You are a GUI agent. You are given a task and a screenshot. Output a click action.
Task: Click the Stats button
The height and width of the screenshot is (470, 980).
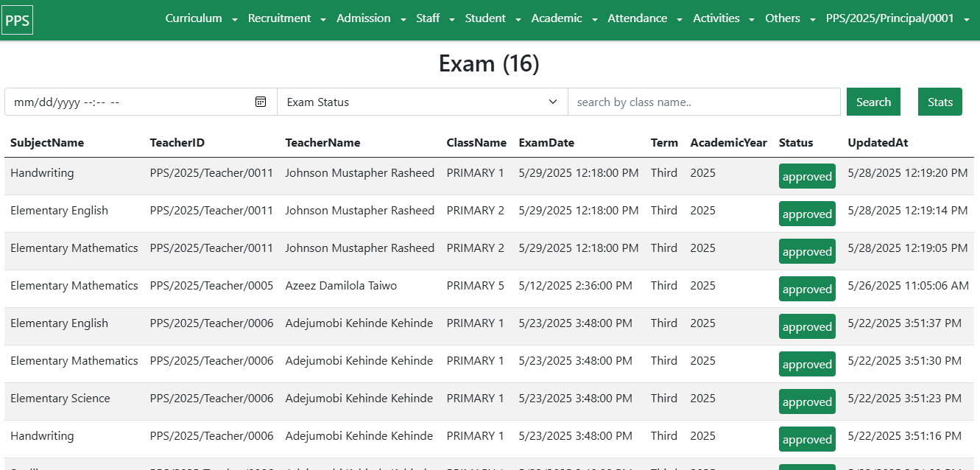pos(940,102)
